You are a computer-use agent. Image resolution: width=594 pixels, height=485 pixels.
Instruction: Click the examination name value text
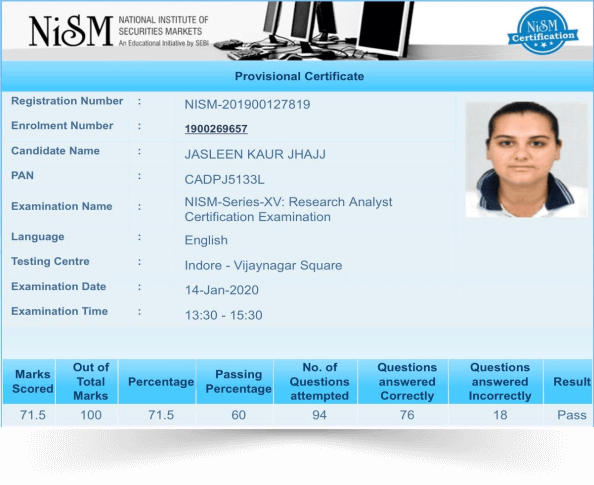pyautogui.click(x=288, y=209)
